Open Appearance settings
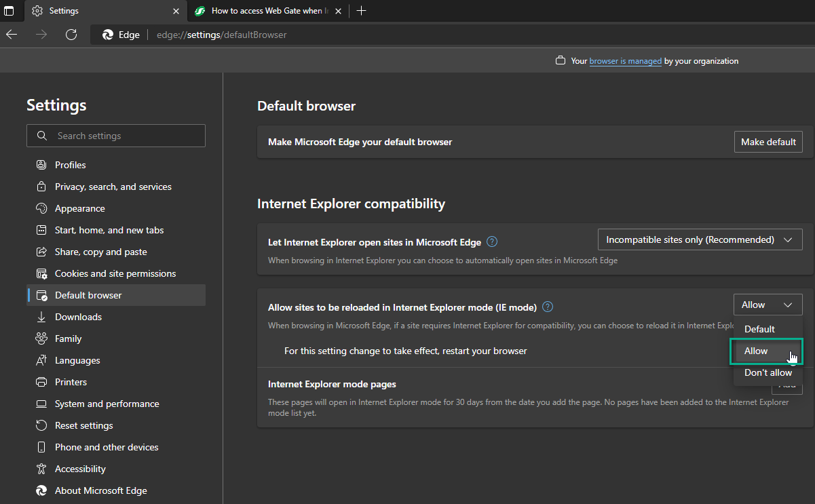This screenshot has height=504, width=815. click(x=116, y=208)
